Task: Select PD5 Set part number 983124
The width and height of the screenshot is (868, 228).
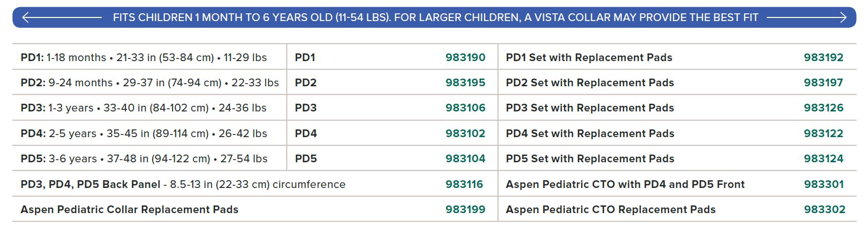Action: [823, 159]
